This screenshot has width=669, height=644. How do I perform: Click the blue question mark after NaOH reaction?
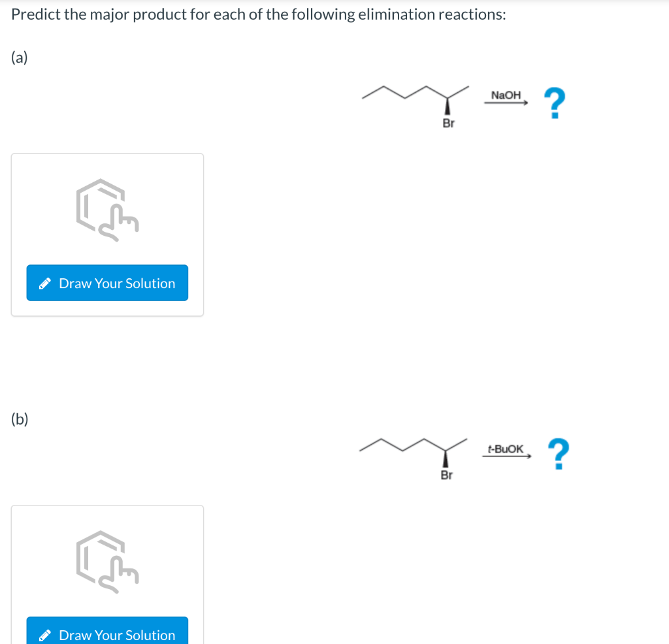[555, 102]
